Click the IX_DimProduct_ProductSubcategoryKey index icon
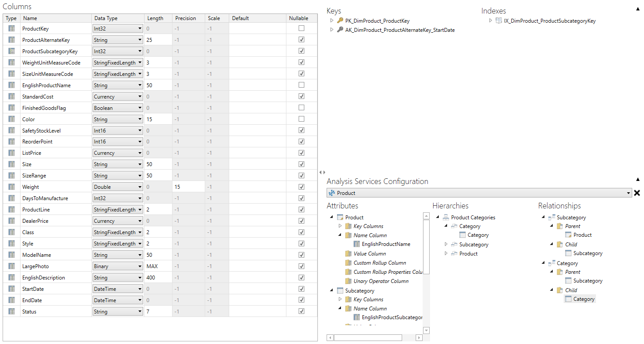Image resolution: width=644 pixels, height=344 pixels. click(499, 20)
